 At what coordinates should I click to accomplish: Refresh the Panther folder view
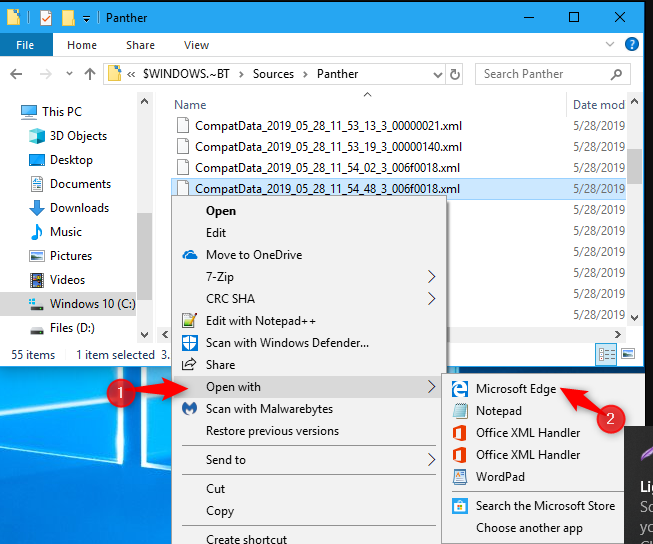[455, 75]
